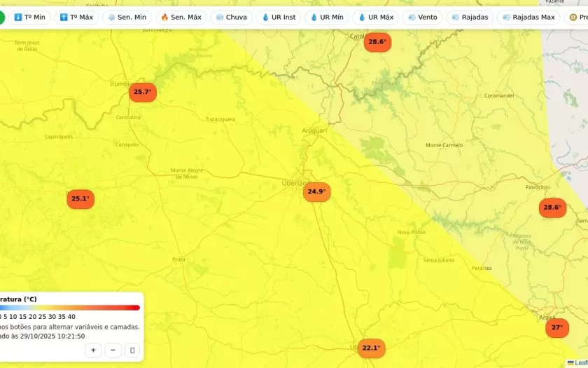
Task: Click the 24.9° marker at Uberlândia
Action: point(316,192)
